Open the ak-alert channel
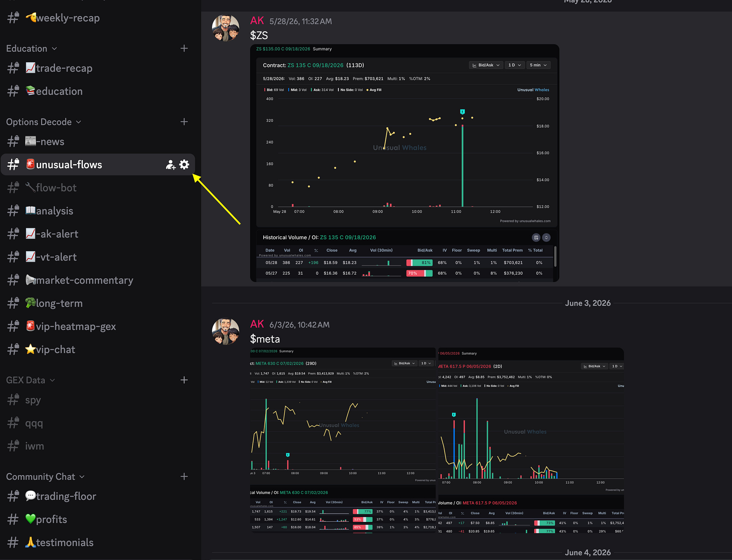Image resolution: width=732 pixels, height=560 pixels. click(x=98, y=234)
